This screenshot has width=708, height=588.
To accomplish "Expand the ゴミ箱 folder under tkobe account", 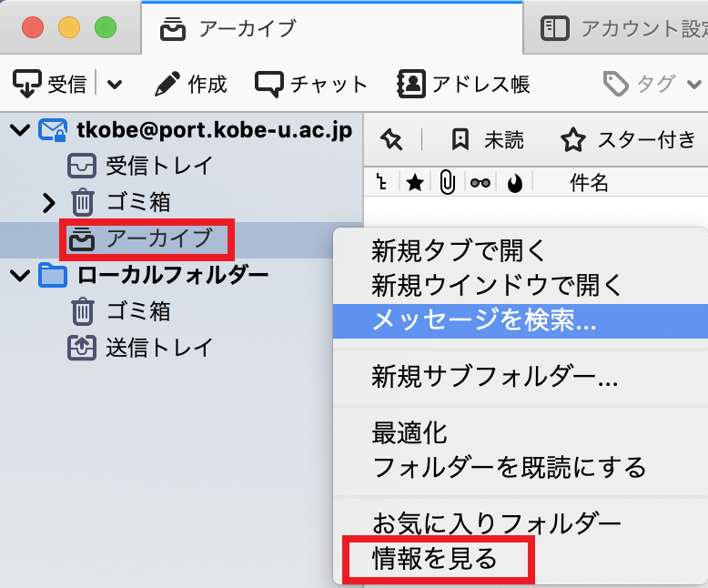I will click(48, 203).
